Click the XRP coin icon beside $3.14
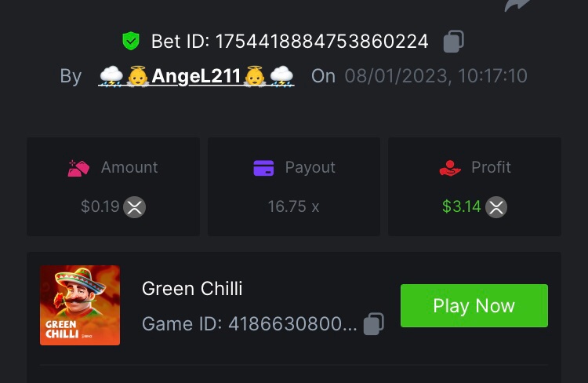 point(496,207)
